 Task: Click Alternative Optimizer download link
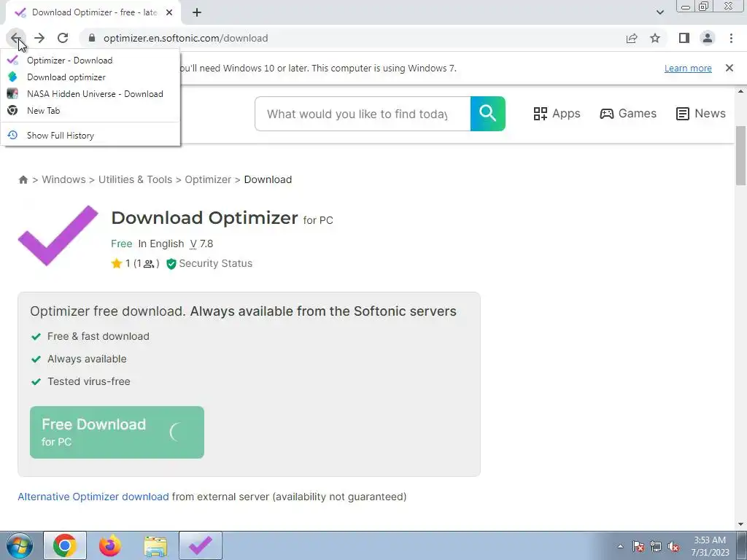[93, 497]
